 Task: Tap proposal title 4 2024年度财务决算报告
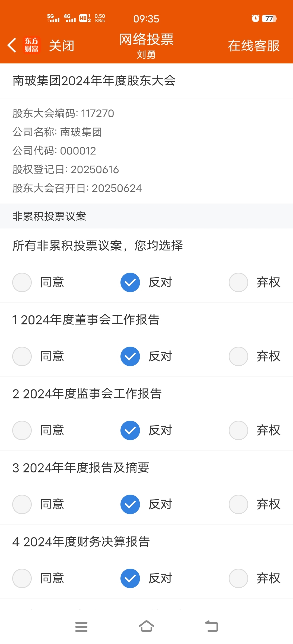81,542
